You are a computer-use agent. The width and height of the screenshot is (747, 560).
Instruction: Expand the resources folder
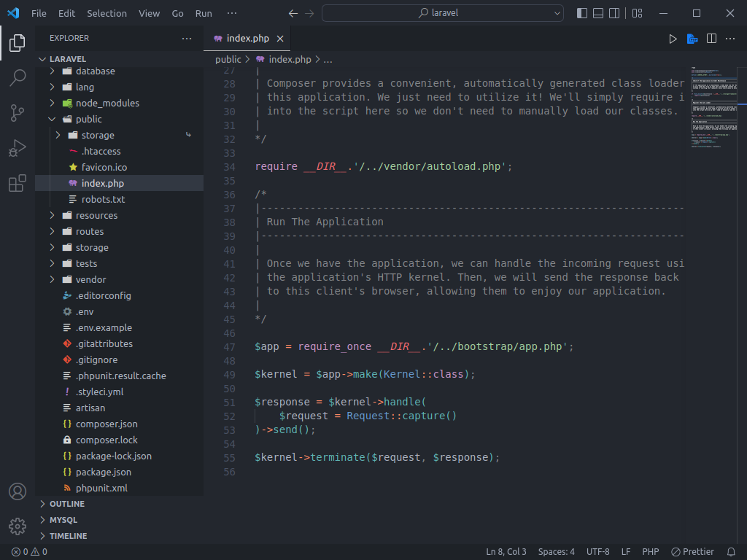point(53,215)
